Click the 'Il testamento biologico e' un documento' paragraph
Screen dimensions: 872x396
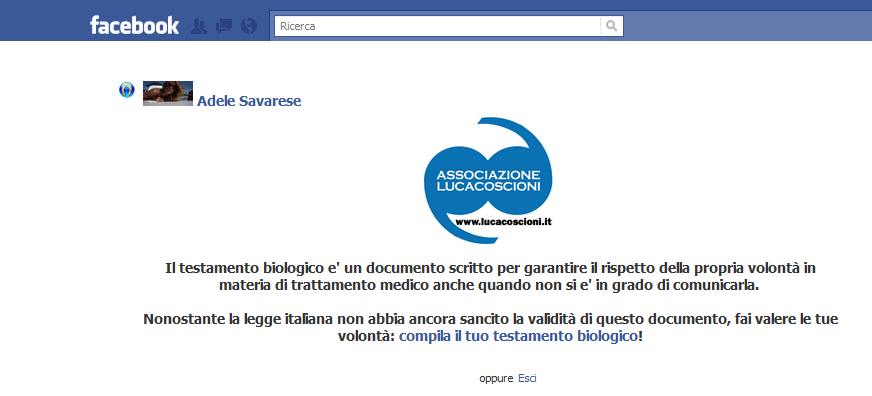pyautogui.click(x=490, y=277)
